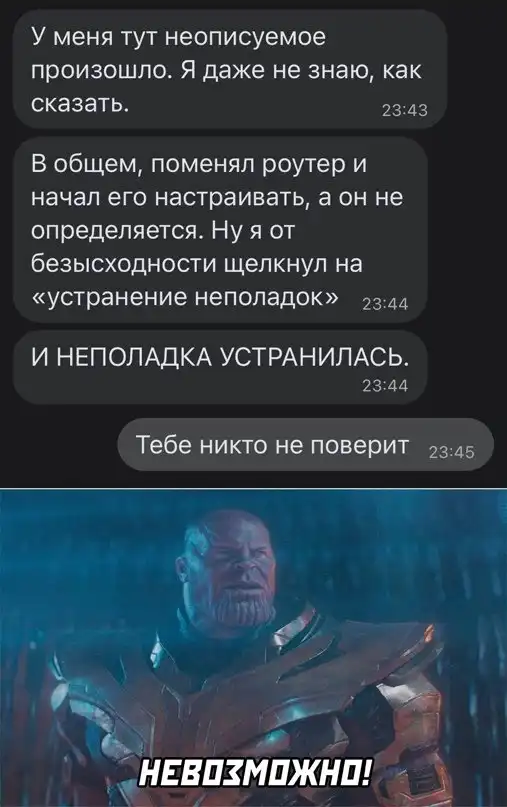Open the movie still image below the chat
Viewport: 507px width, 807px height.
(253, 647)
